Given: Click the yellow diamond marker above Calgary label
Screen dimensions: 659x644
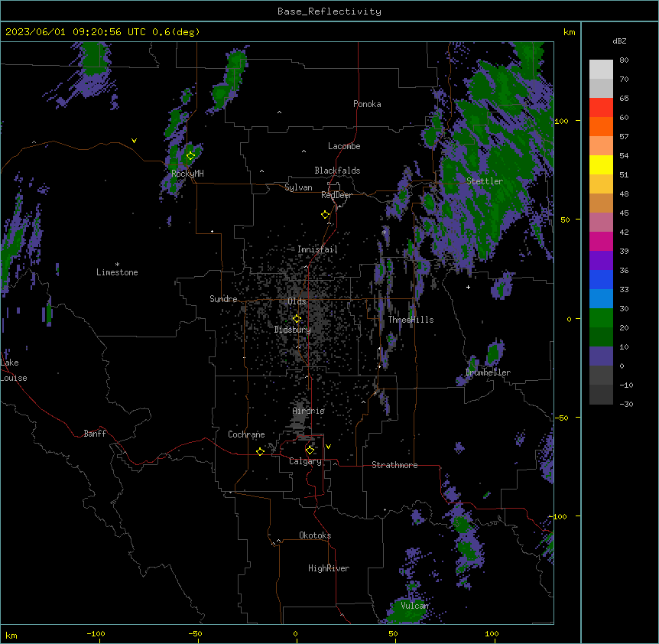Looking at the screenshot, I should [310, 450].
